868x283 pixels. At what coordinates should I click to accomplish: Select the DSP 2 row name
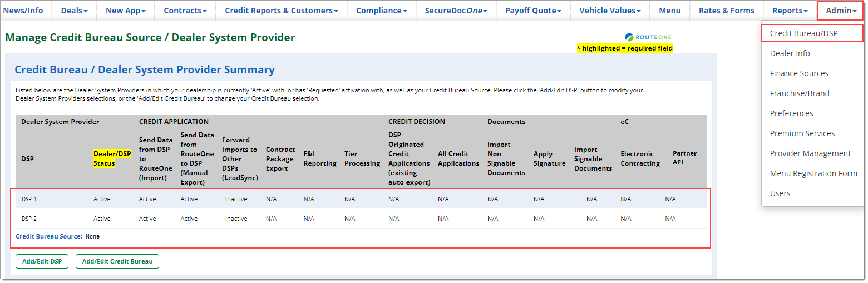click(29, 219)
